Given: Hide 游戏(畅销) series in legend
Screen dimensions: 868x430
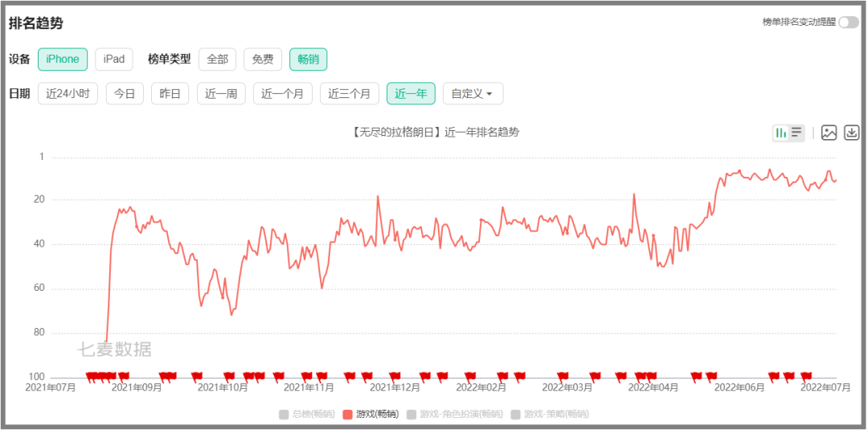Looking at the screenshot, I should [x=370, y=415].
